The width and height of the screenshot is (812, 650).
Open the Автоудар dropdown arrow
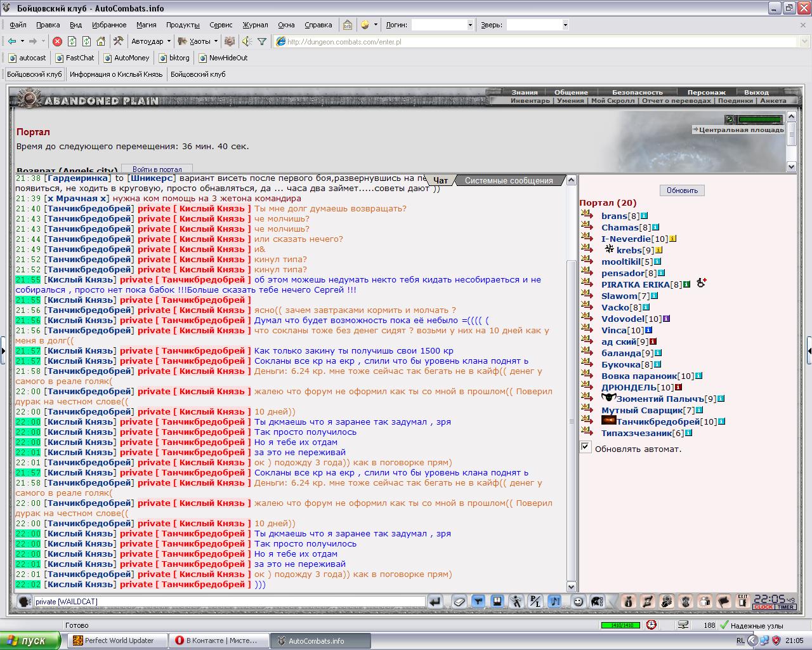click(x=169, y=41)
